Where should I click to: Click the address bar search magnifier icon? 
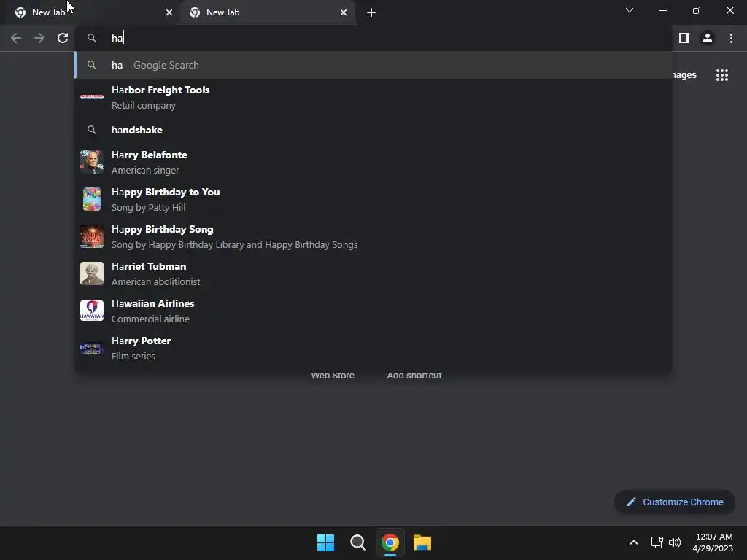(x=92, y=38)
